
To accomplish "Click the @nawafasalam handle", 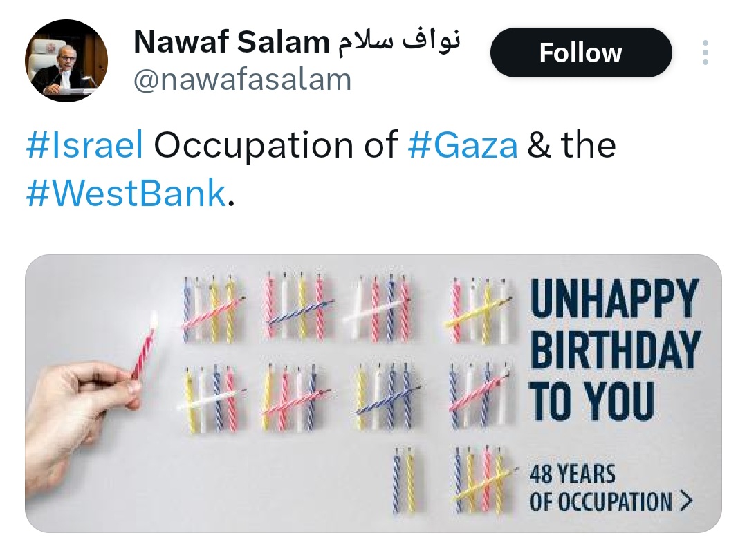I will pos(242,80).
